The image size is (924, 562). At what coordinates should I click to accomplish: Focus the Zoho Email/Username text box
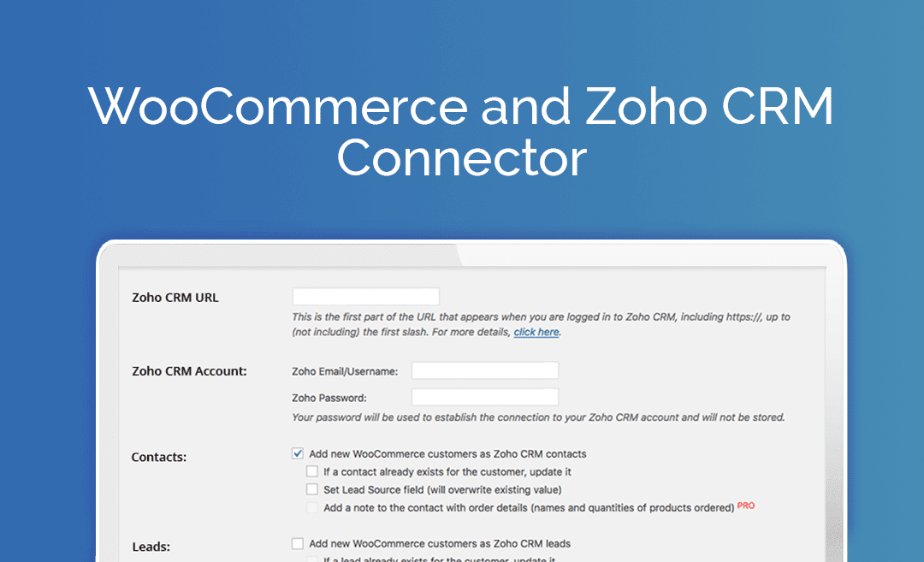(x=484, y=370)
